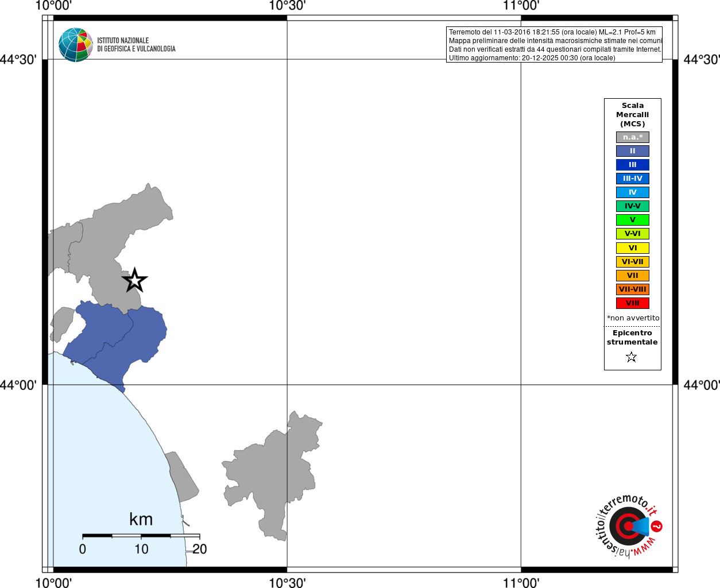Select the green V intensity legend swatch
The height and width of the screenshot is (588, 720).
[633, 220]
